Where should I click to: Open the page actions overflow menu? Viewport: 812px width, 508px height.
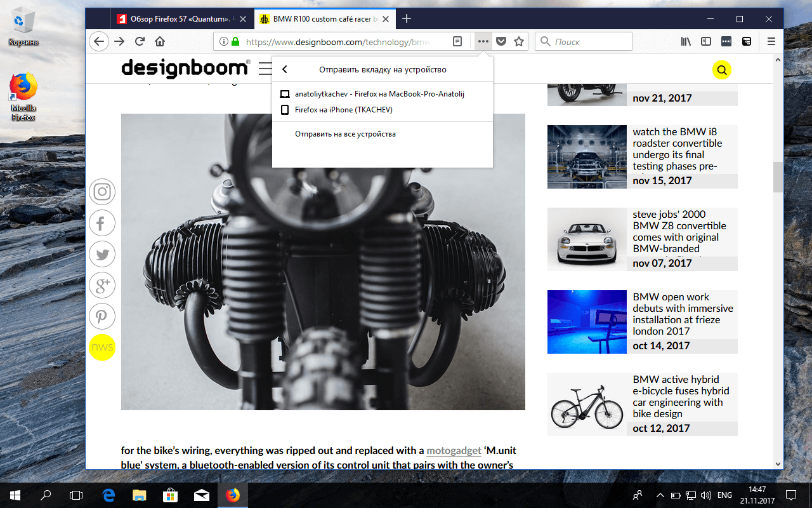(483, 41)
